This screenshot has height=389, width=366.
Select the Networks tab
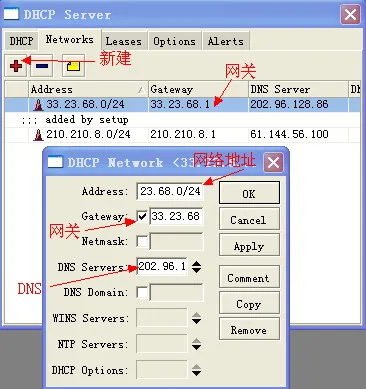[x=69, y=40]
